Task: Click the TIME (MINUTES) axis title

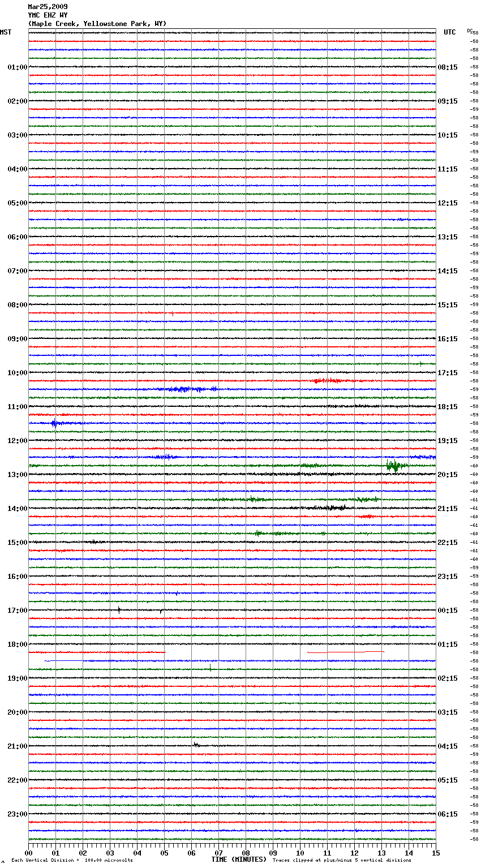Action: 239,860
